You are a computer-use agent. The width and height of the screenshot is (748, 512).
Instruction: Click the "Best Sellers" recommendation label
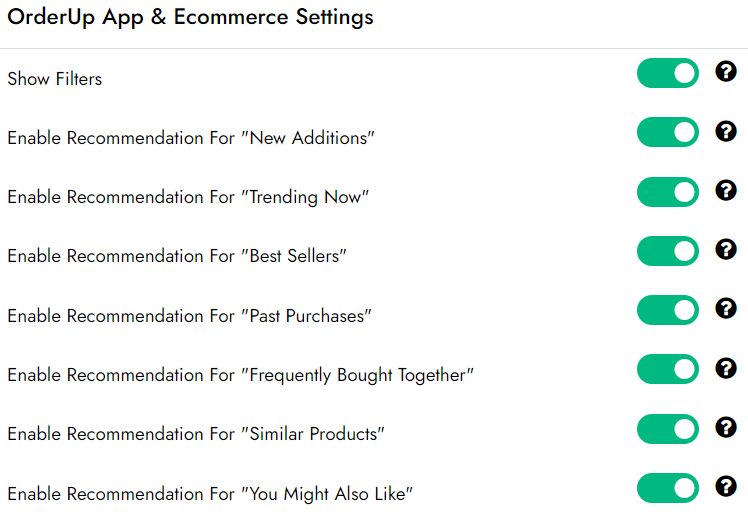(x=177, y=256)
